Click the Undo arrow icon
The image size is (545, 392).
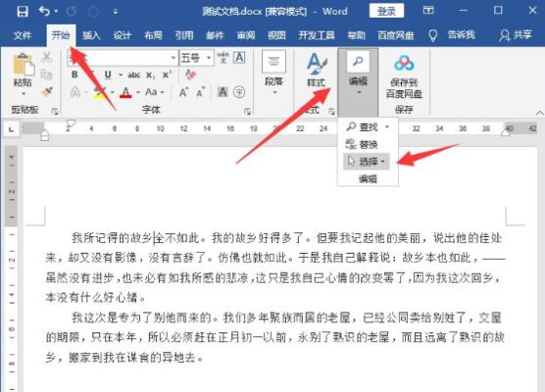point(44,12)
